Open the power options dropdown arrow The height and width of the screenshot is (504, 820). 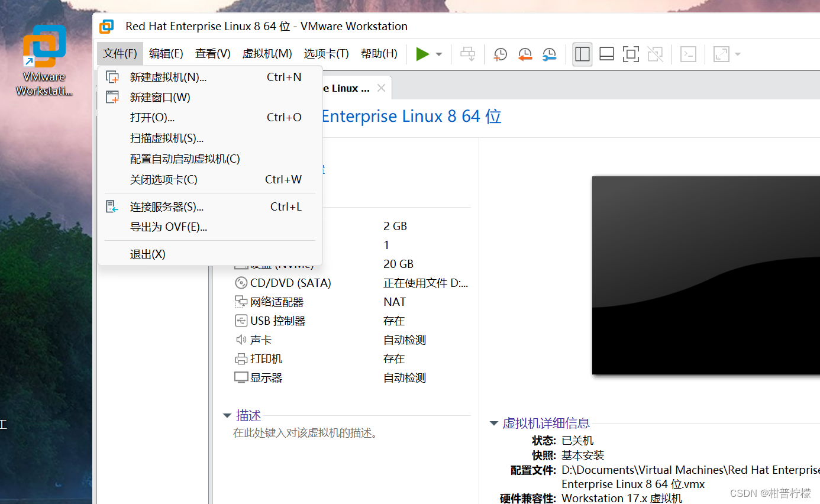(x=439, y=54)
